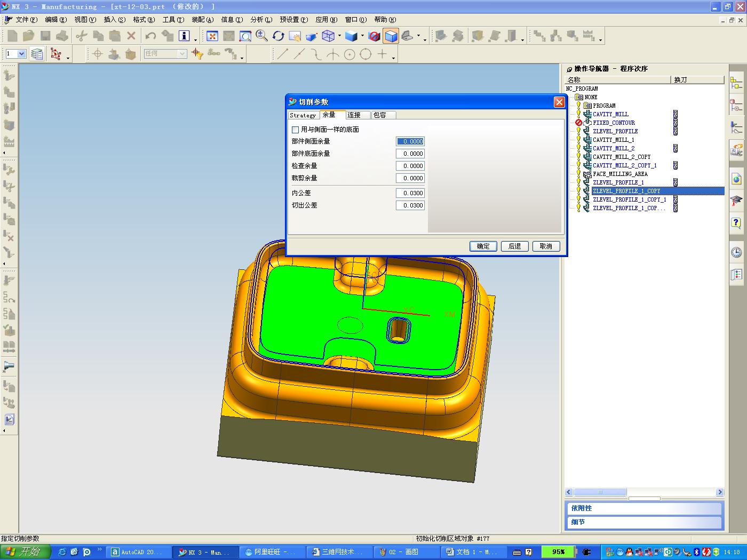This screenshot has width=747, height=560.
Task: Switch to the 包容 tab
Action: [384, 115]
